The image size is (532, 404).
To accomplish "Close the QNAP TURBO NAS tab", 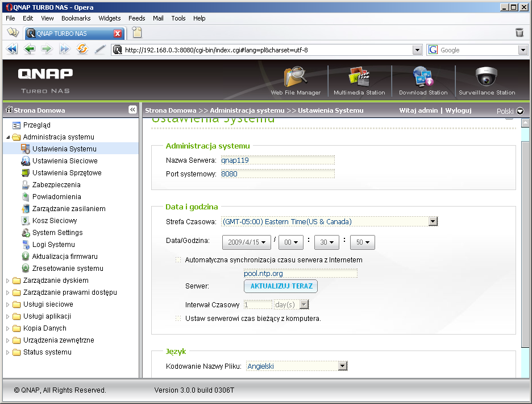I will tap(118, 34).
